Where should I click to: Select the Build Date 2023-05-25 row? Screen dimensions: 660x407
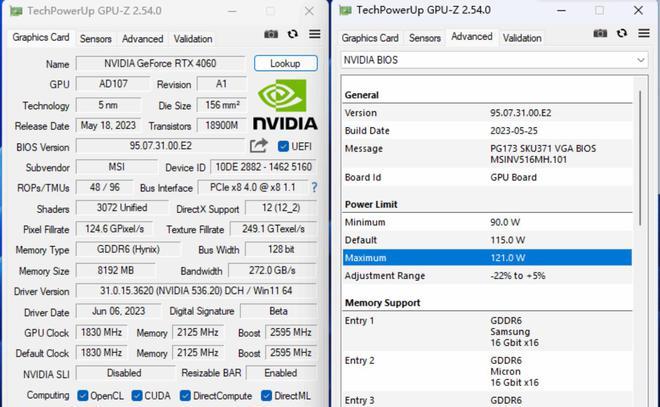click(487, 130)
